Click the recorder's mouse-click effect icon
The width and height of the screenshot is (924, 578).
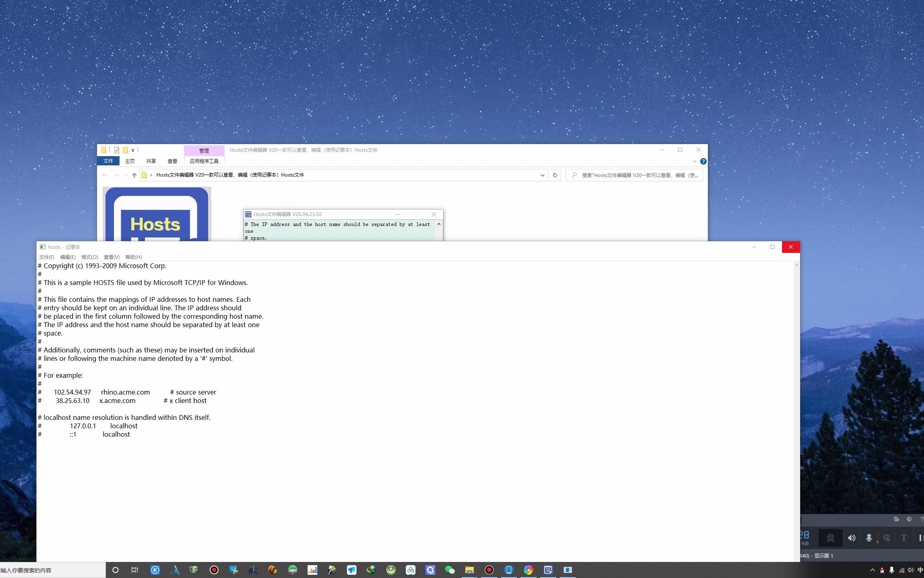887,538
